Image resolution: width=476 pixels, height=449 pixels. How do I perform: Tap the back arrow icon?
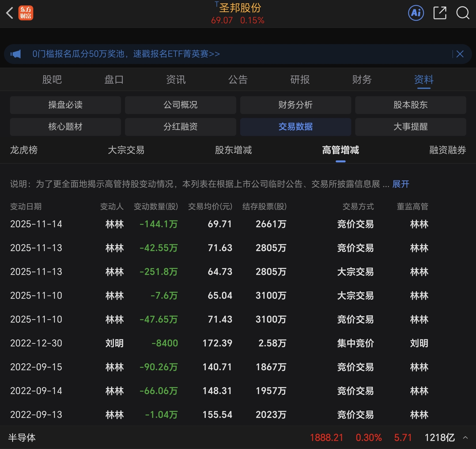[x=9, y=13]
